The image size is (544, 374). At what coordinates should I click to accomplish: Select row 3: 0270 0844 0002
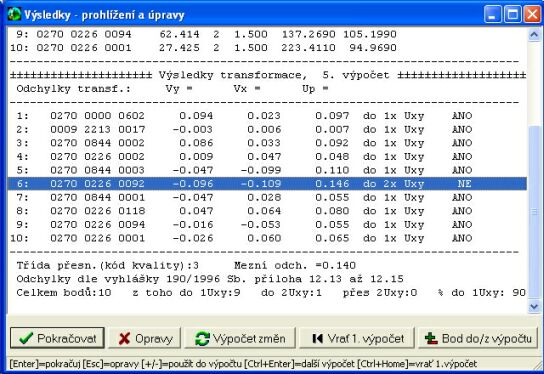click(267, 143)
